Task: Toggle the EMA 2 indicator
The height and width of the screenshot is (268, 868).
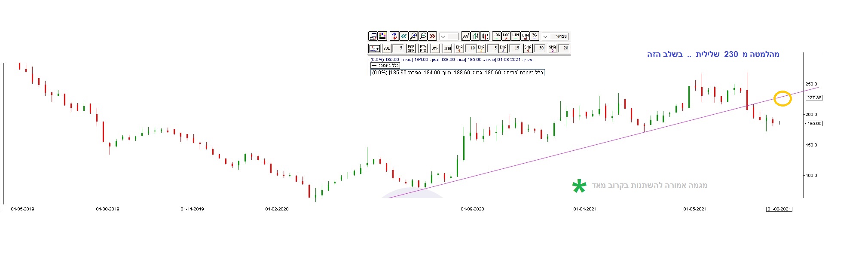Action: click(x=481, y=49)
